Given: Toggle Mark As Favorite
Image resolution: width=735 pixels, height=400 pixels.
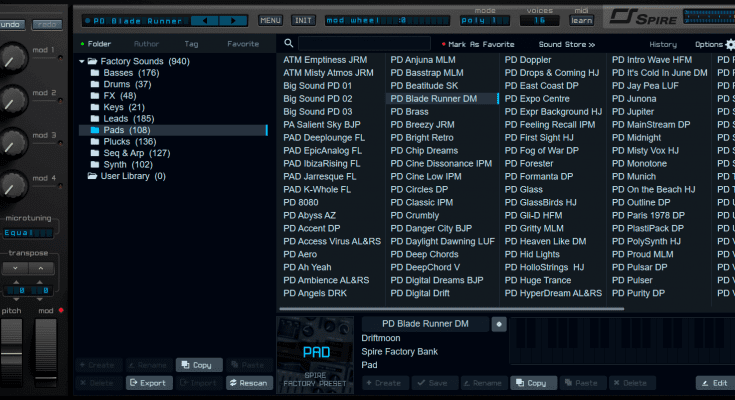Looking at the screenshot, I should click(479, 45).
